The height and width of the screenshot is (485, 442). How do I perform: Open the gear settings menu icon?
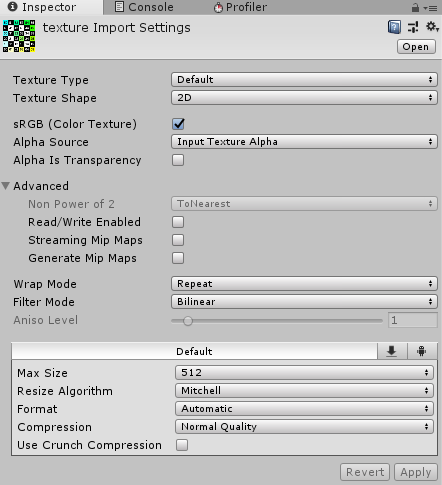pos(432,26)
